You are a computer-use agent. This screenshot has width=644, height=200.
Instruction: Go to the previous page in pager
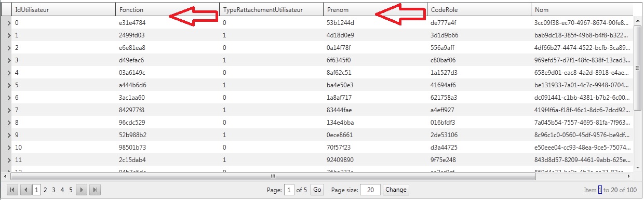click(25, 190)
